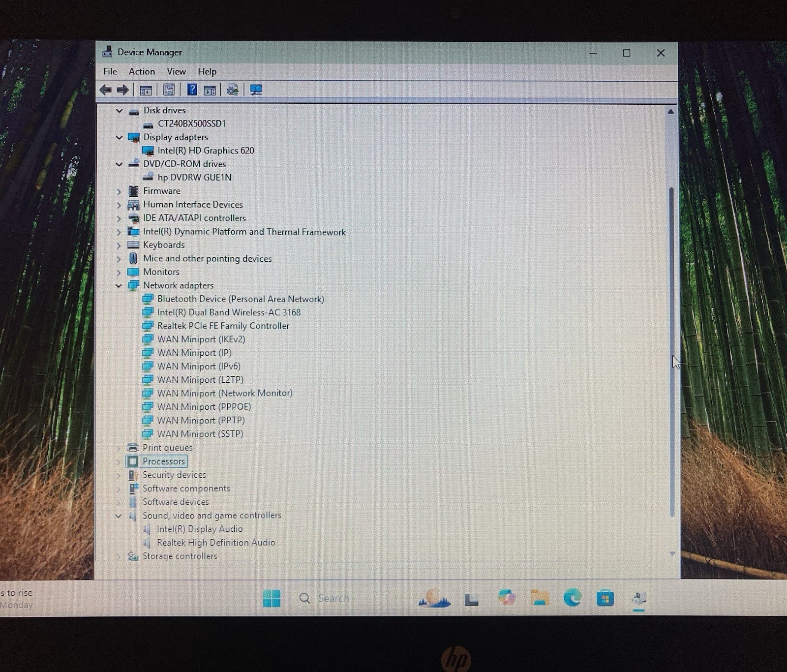Click the Back arrow toolbar icon

pyautogui.click(x=105, y=90)
